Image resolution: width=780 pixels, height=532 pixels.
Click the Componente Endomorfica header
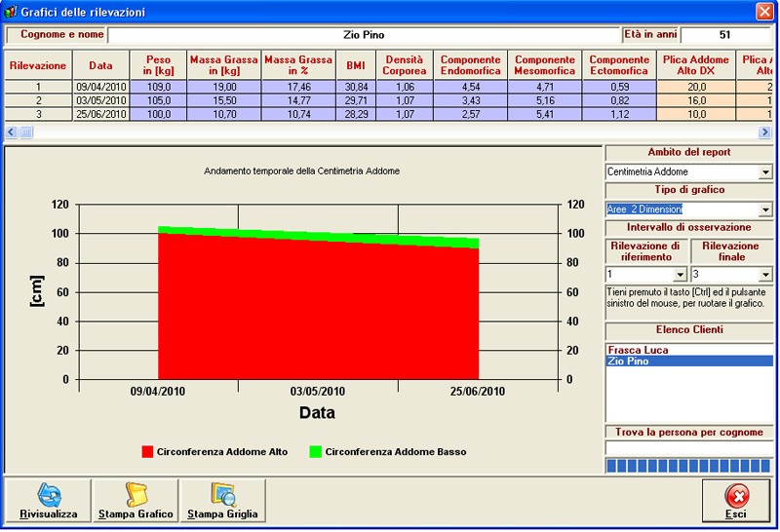(471, 65)
